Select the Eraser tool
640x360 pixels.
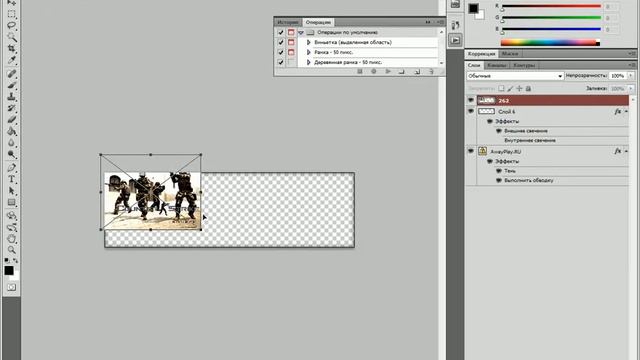pyautogui.click(x=11, y=120)
